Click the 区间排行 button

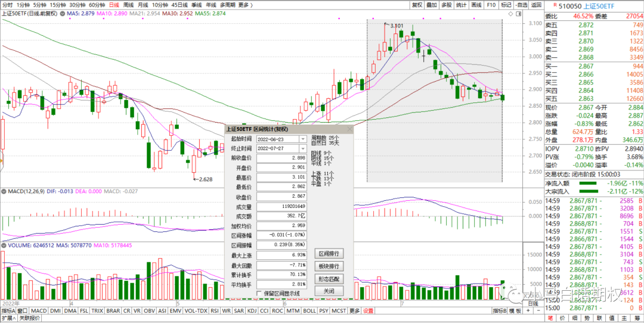(x=329, y=254)
